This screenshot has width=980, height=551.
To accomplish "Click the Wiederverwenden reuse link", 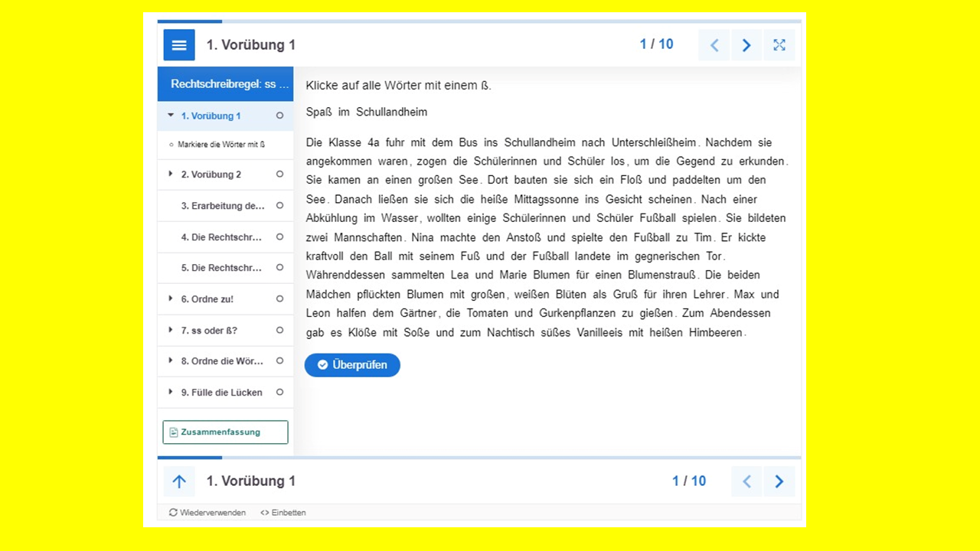I will coord(207,513).
